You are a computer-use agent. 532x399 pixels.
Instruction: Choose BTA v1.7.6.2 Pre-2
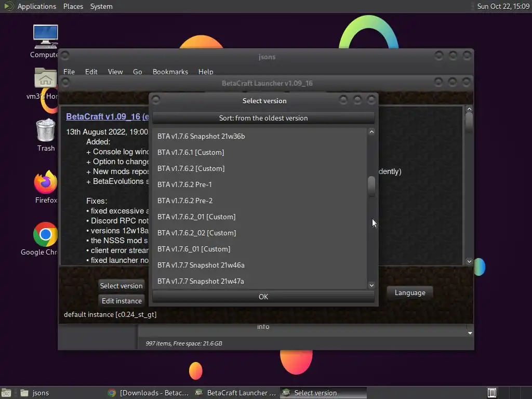coord(260,201)
